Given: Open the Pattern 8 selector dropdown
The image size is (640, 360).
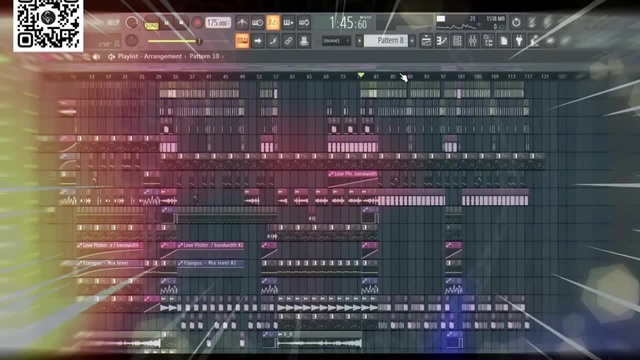Looking at the screenshot, I should pyautogui.click(x=386, y=40).
